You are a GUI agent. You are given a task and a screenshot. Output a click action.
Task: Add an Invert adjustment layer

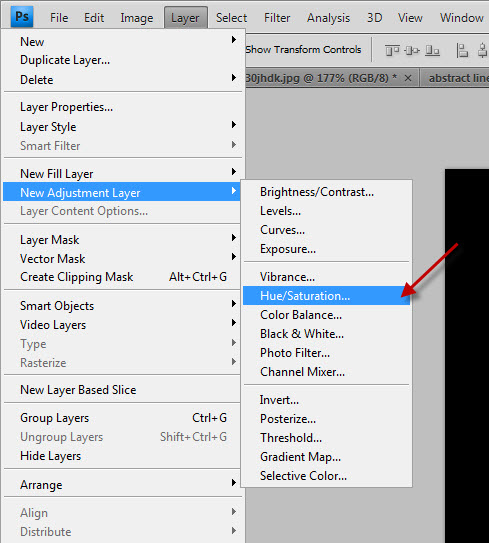327,400
